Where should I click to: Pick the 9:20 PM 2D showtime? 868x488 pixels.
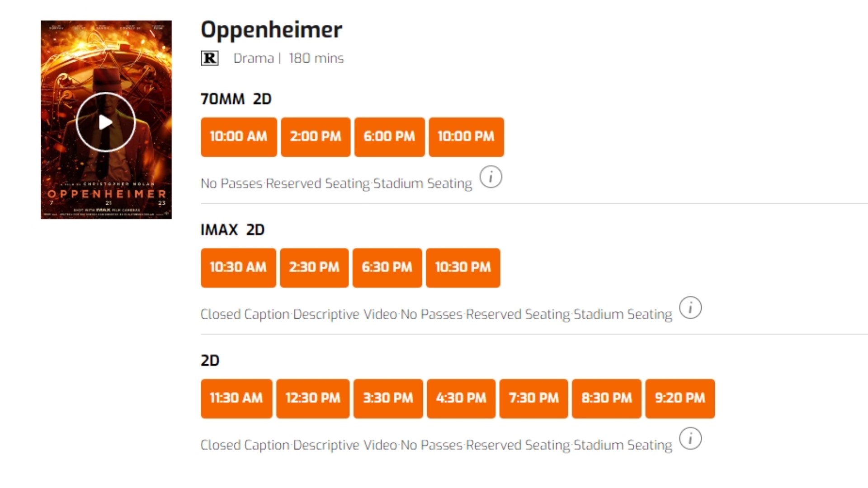tap(680, 399)
